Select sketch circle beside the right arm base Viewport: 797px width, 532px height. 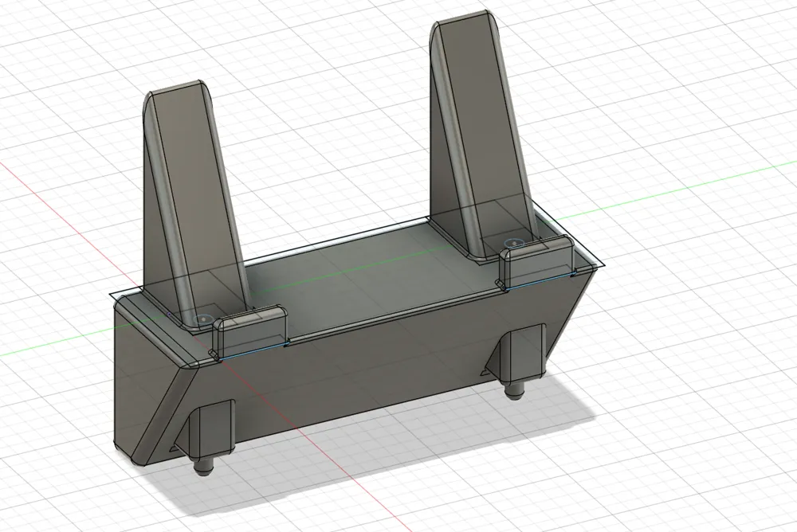coord(514,244)
